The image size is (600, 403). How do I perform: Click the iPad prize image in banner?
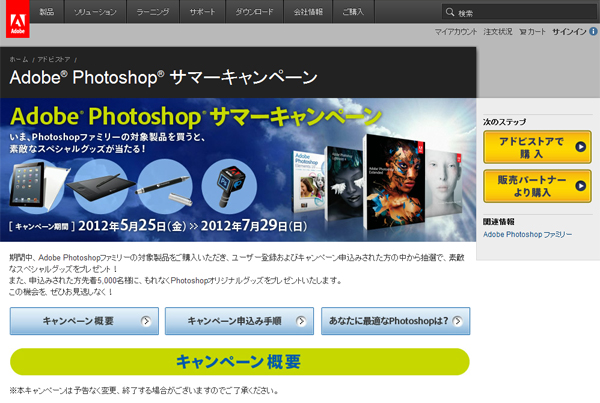(38, 186)
